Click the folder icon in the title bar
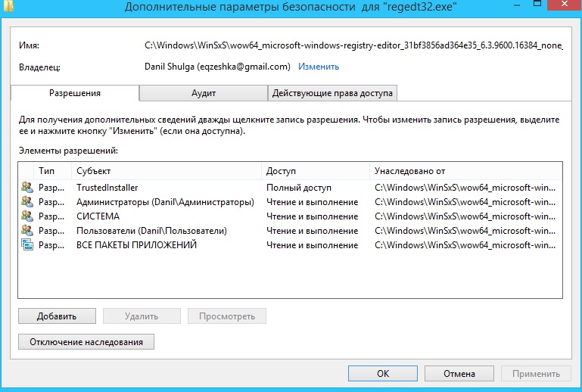The width and height of the screenshot is (582, 392). tap(8, 5)
